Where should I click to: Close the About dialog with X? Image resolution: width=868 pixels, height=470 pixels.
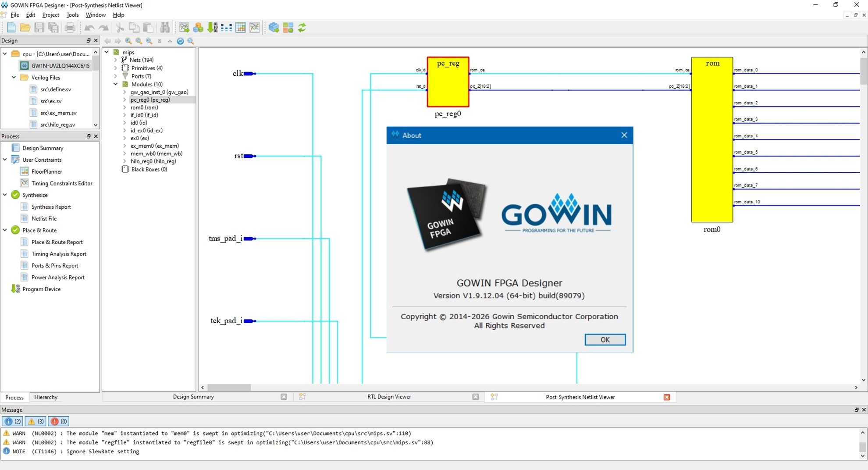(624, 135)
